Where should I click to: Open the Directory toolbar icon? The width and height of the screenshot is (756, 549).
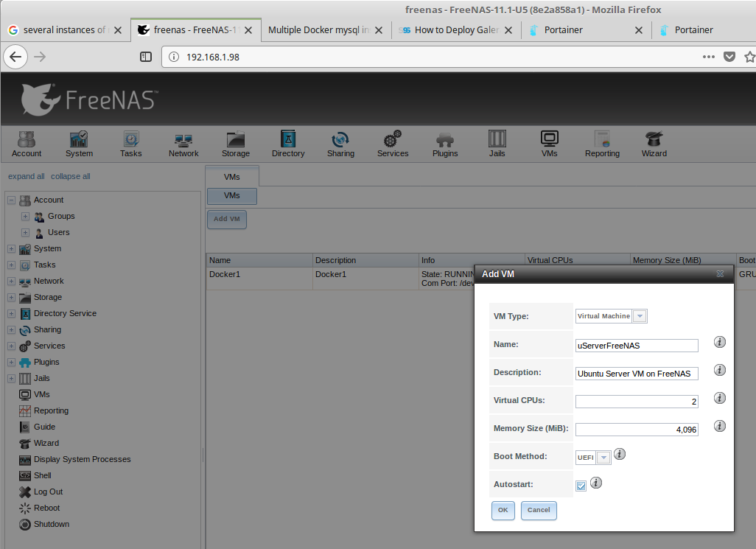coord(288,144)
